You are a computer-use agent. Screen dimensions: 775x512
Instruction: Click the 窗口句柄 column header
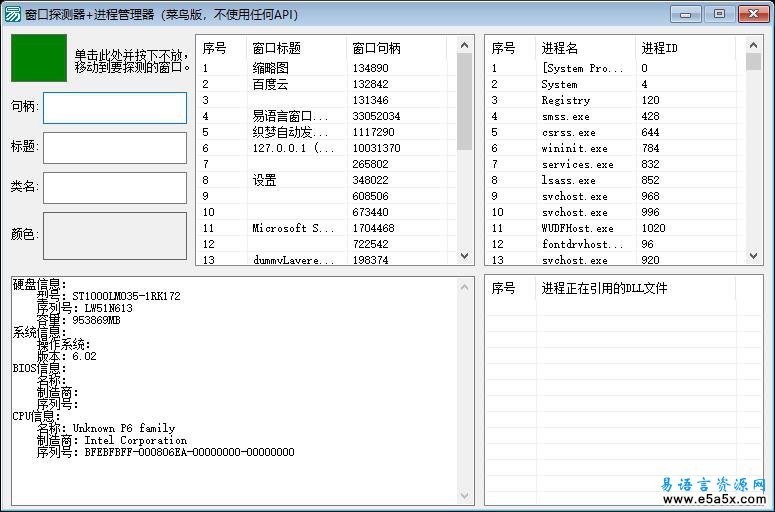pyautogui.click(x=396, y=48)
